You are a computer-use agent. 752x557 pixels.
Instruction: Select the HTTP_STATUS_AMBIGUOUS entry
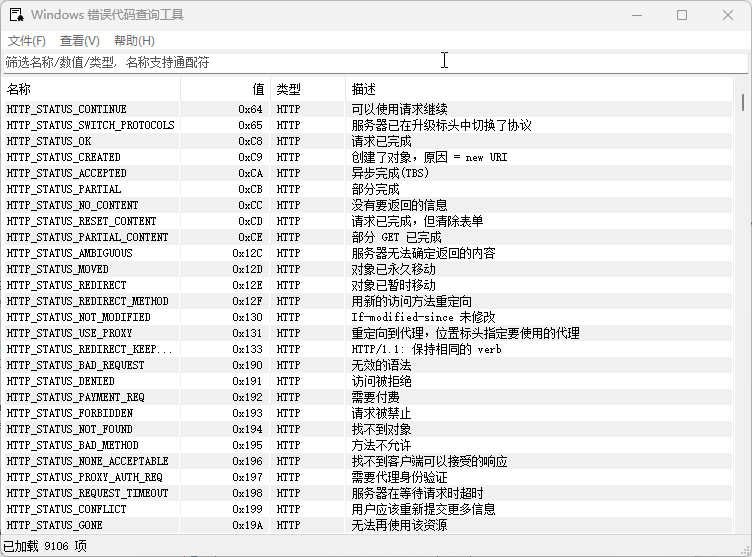pos(368,253)
